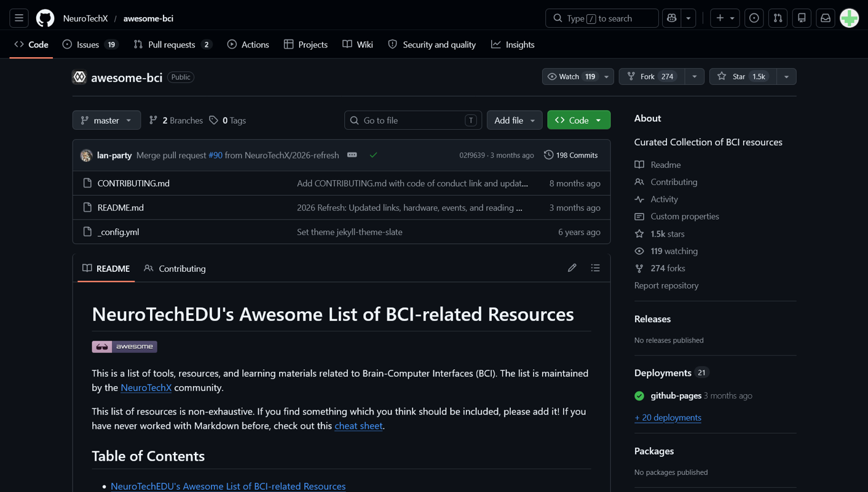Open user profile avatar menu
868x492 pixels.
tap(850, 18)
